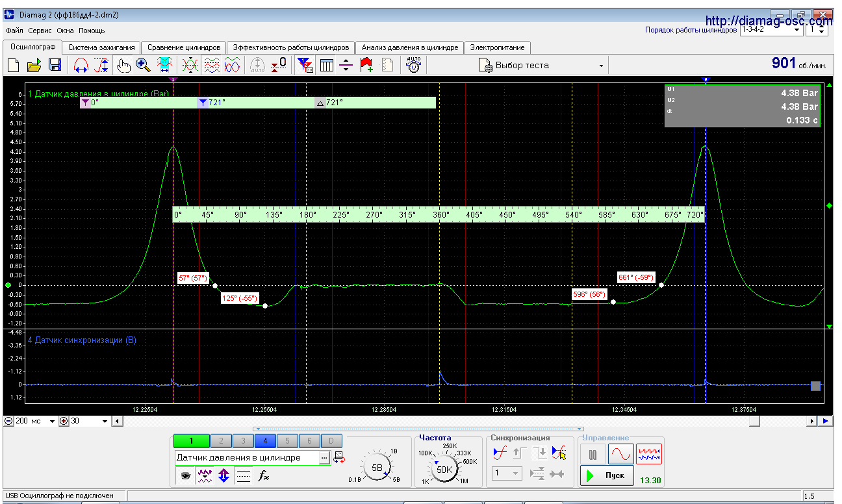Click the stacked separate waveforms icon

212,65
